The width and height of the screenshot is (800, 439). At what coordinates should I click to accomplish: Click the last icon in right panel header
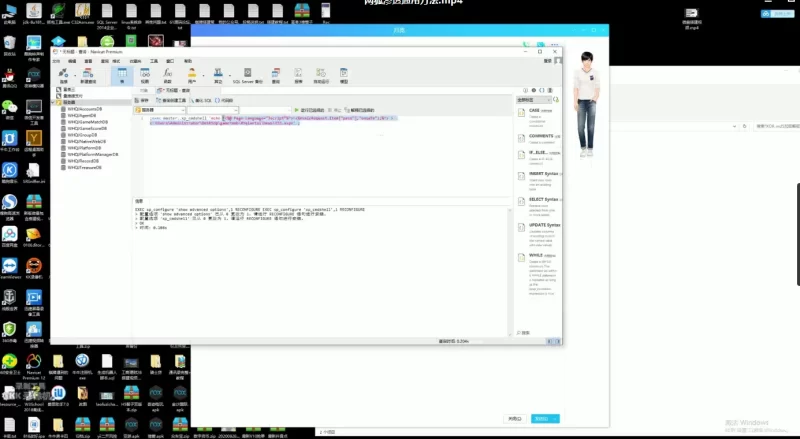coord(550,90)
